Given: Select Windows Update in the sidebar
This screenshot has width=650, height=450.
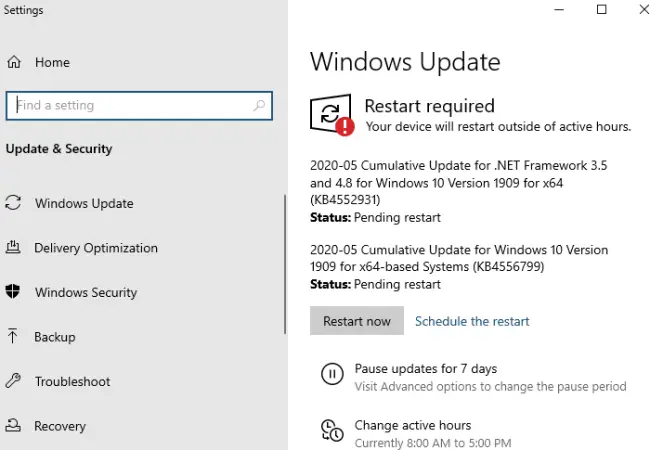Looking at the screenshot, I should [84, 203].
